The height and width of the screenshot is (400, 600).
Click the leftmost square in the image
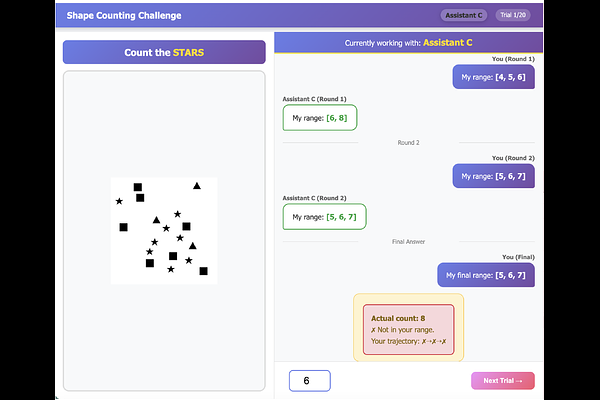pyautogui.click(x=124, y=227)
